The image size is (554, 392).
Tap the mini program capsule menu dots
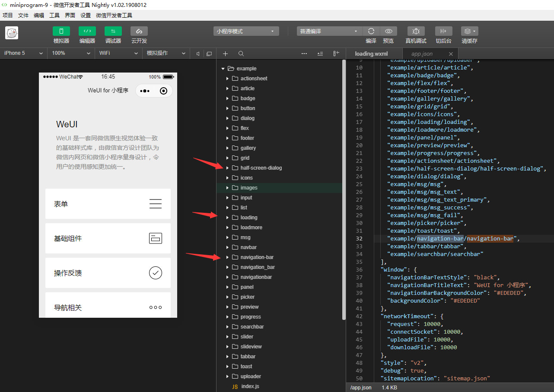point(145,91)
